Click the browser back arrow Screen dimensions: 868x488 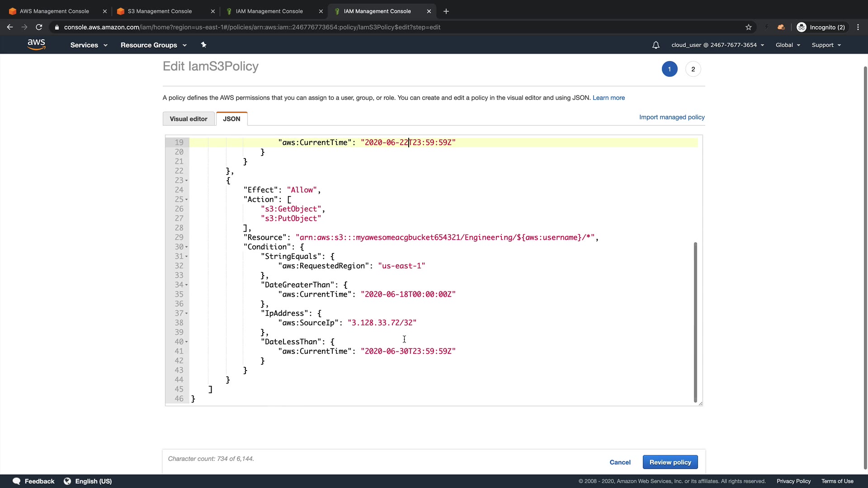pos(10,27)
